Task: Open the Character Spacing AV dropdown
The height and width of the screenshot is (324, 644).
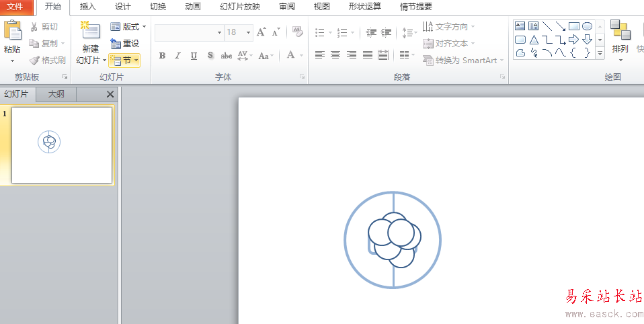Action: pos(245,55)
